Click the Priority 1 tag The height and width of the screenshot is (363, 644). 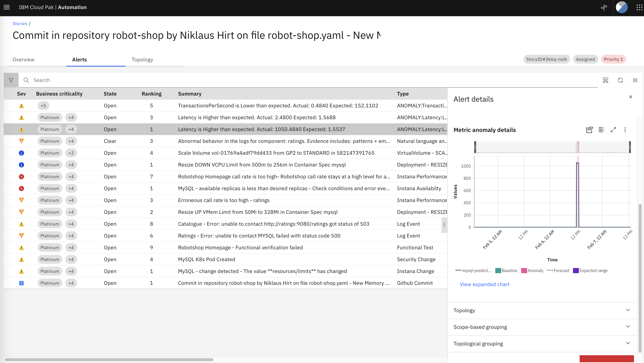613,59
